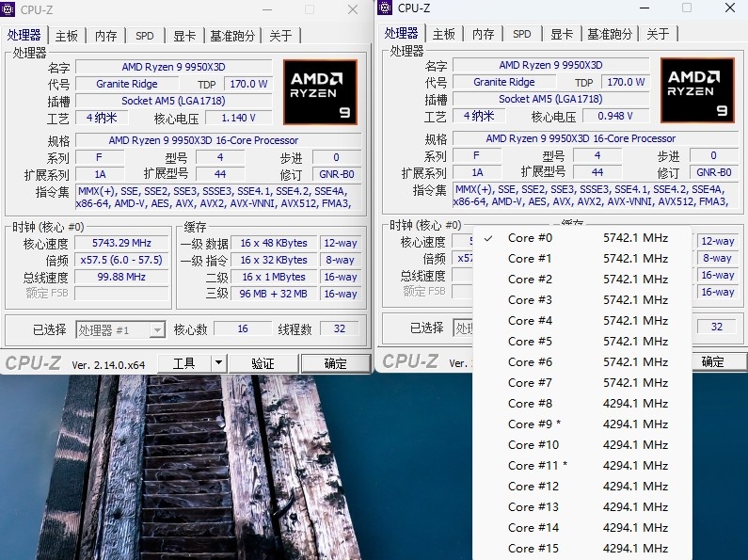
Task: Open the 内存 tab in right window
Action: click(483, 34)
